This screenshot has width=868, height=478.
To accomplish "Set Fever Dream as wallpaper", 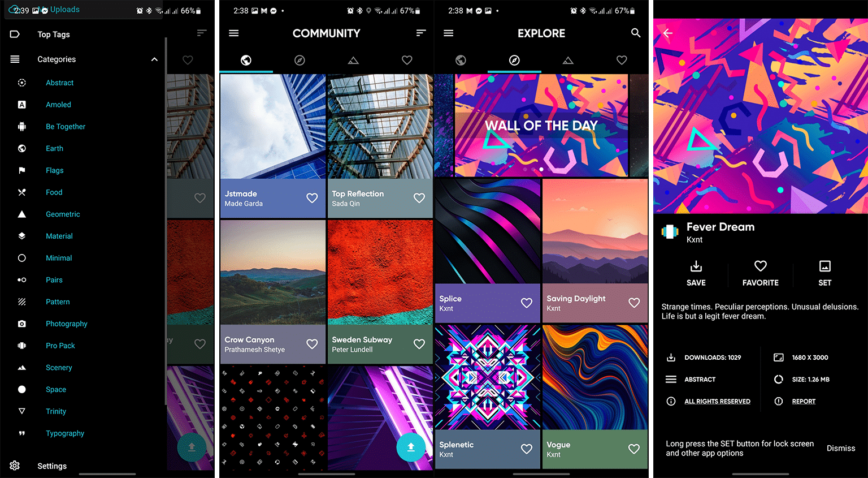I will coord(824,273).
